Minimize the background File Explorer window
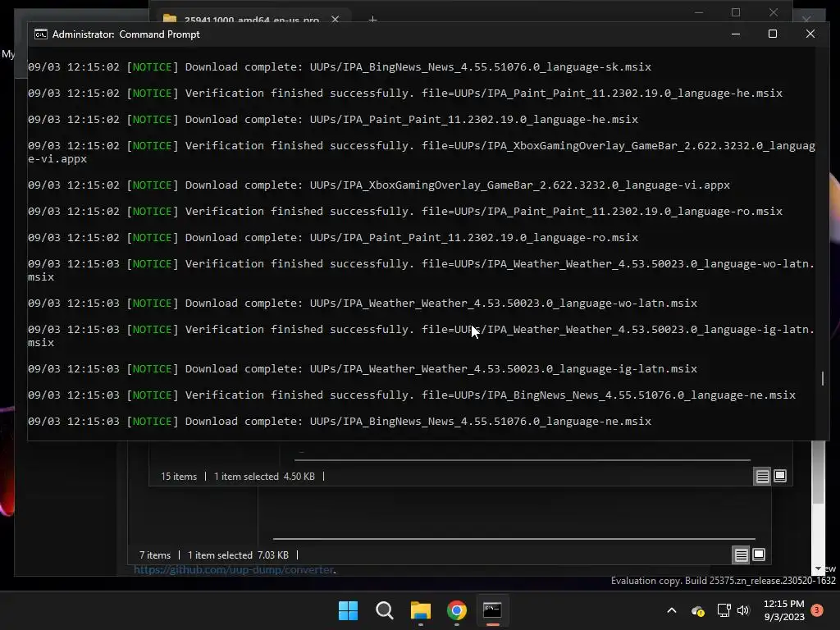 [699, 11]
